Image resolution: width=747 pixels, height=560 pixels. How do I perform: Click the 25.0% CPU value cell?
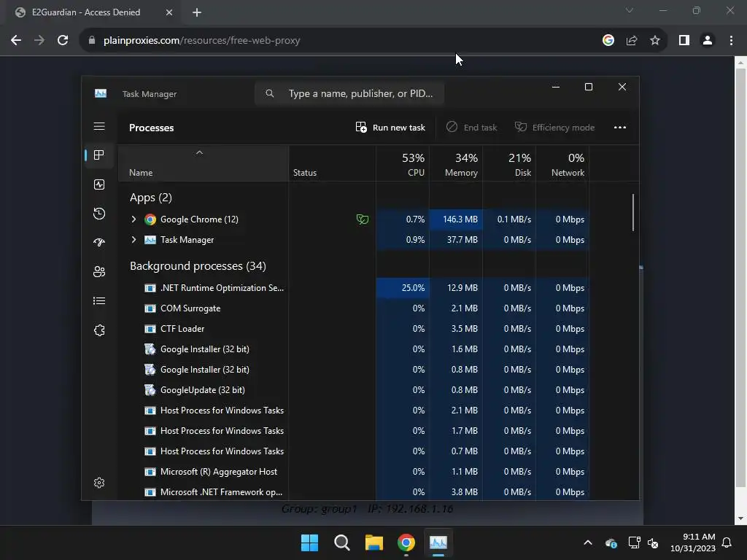403,287
